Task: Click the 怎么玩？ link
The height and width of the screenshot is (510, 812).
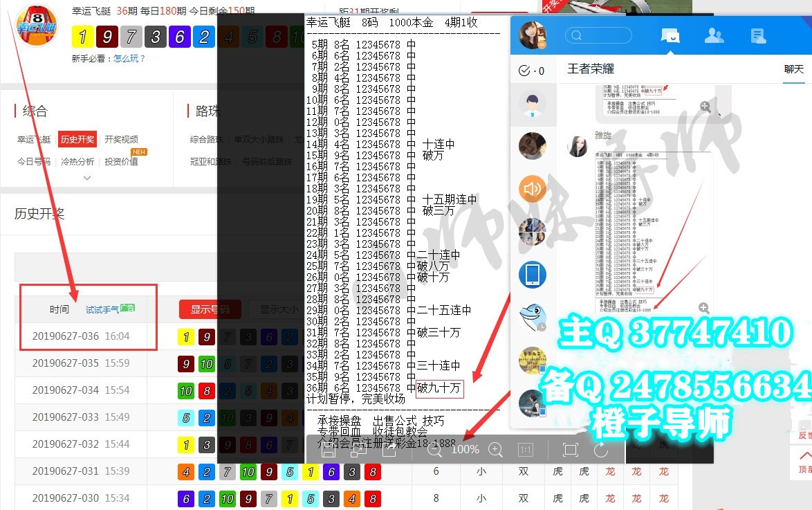Action: [x=129, y=59]
